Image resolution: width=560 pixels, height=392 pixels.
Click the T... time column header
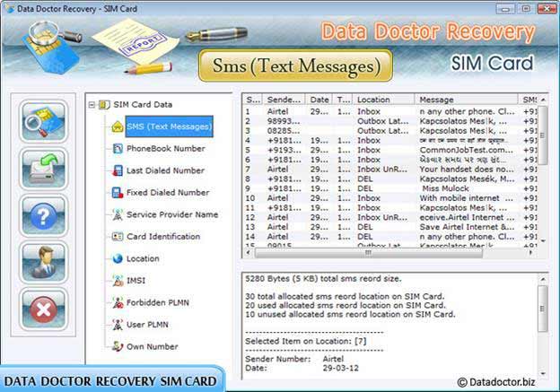click(x=343, y=100)
